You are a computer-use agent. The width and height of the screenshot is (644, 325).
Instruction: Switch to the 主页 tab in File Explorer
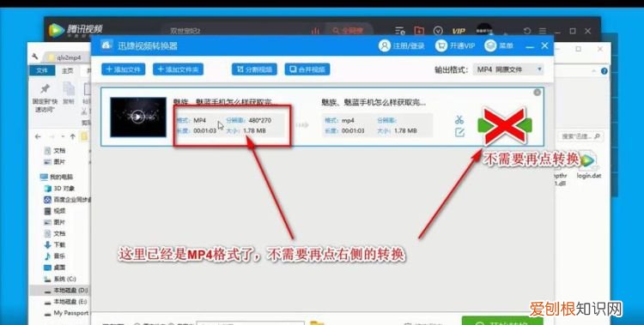pos(67,71)
